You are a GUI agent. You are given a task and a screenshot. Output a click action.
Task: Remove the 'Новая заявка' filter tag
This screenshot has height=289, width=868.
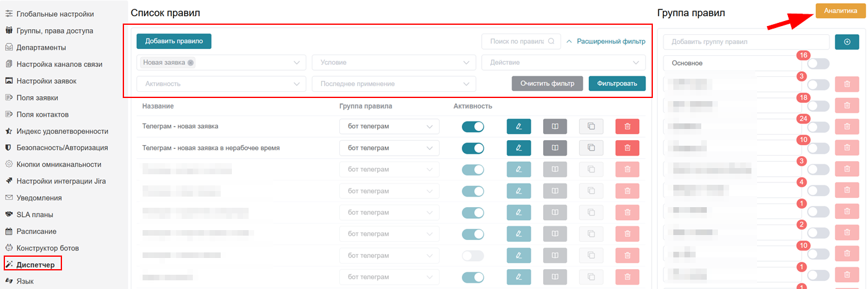click(x=191, y=63)
